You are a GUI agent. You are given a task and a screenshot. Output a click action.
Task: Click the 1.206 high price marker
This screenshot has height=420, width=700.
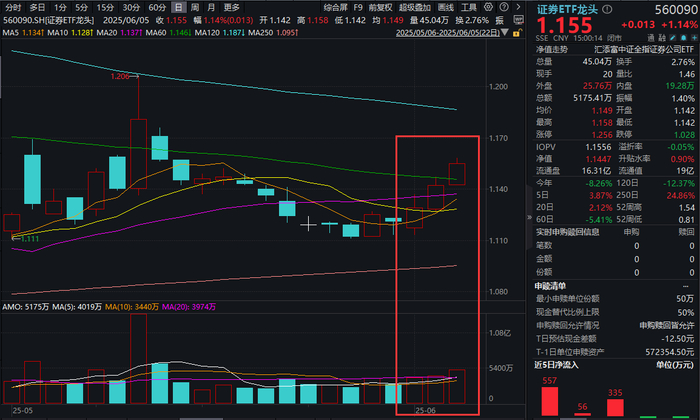[x=120, y=76]
